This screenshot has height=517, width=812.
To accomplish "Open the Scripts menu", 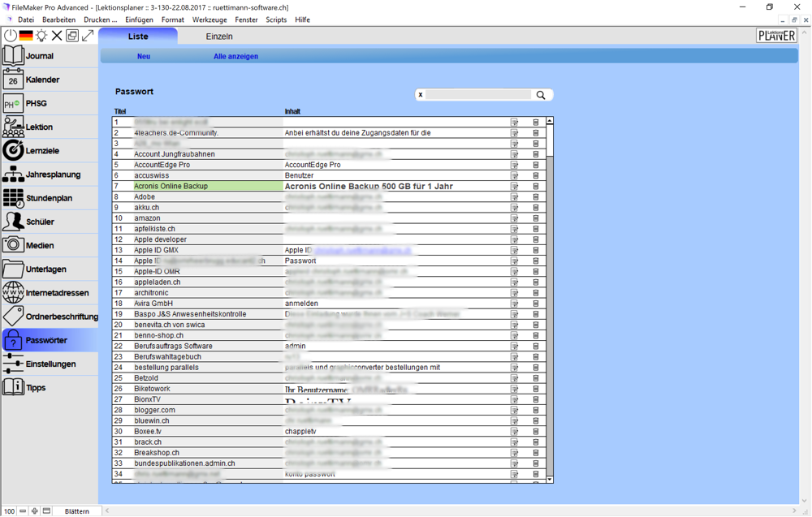I will [276, 19].
